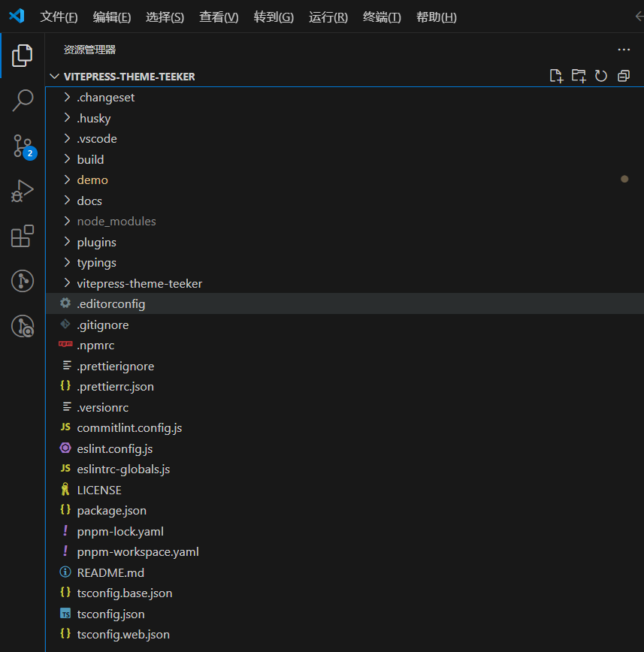Click the TS icon beside tsconfig.json
Viewport: 644px width, 652px height.
pos(65,614)
